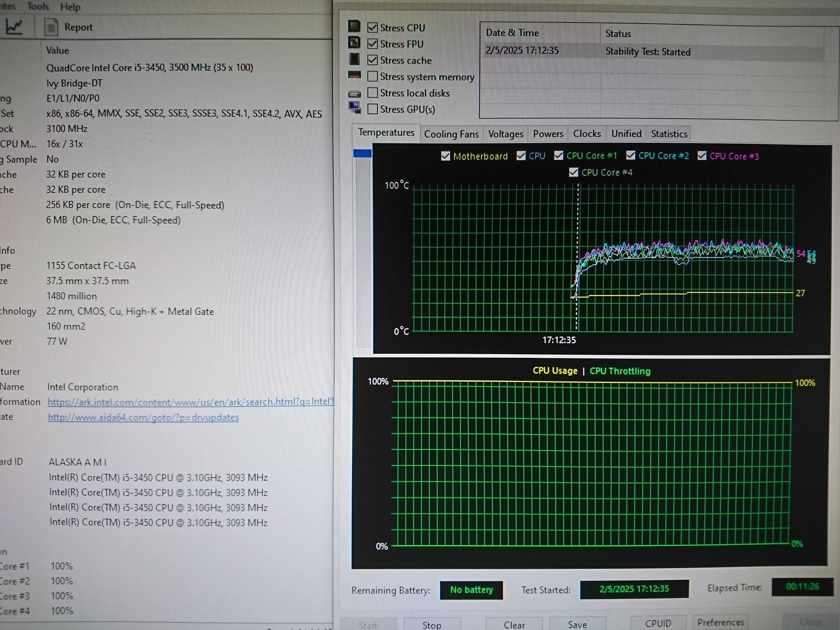Viewport: 840px width, 630px height.
Task: Open the Tools menu
Action: [38, 6]
